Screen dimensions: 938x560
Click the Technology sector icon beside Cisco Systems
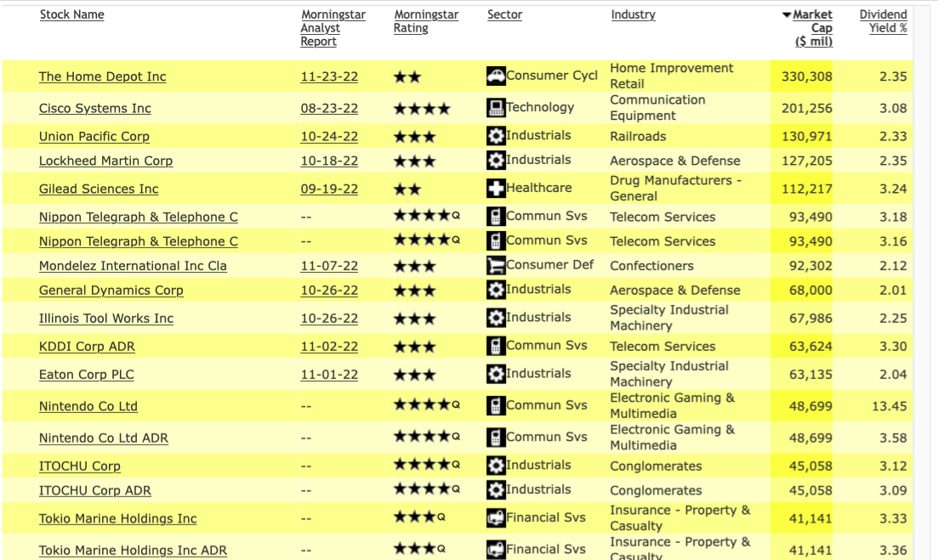tap(496, 108)
